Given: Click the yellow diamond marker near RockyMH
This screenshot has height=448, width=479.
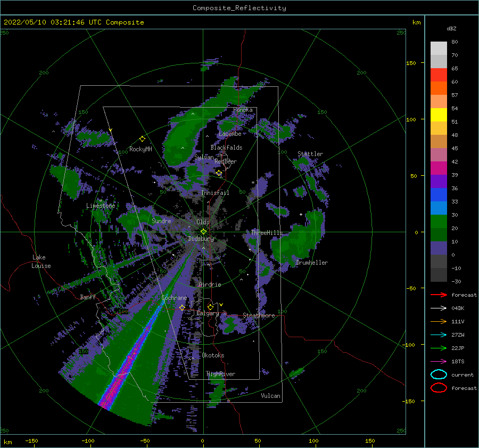Looking at the screenshot, I should [142, 139].
